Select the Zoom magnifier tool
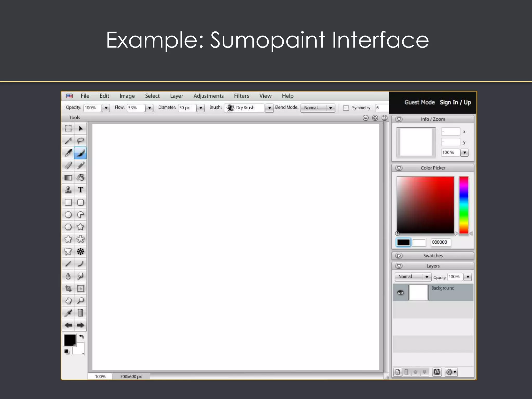The height and width of the screenshot is (399, 532). point(80,301)
